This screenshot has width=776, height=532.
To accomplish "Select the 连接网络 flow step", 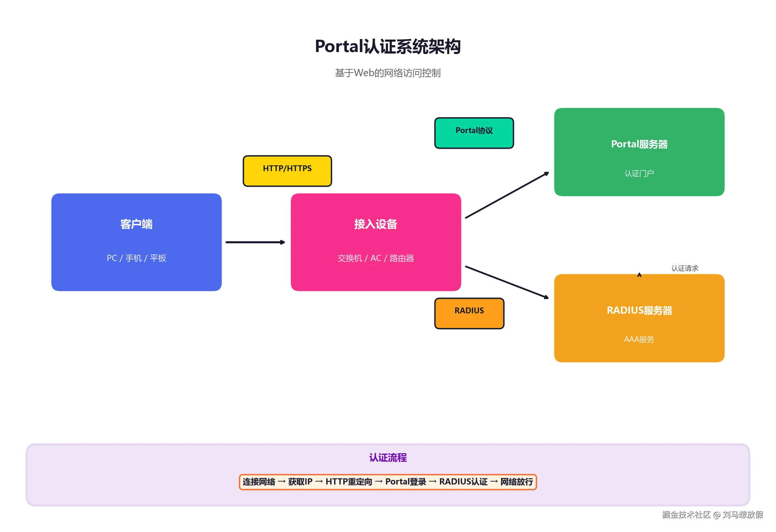I will (259, 482).
